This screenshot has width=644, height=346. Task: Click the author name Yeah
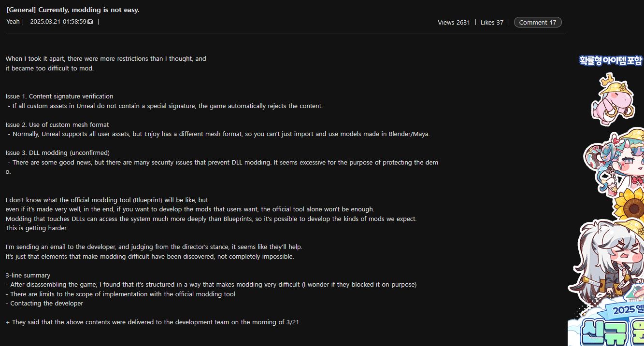[x=13, y=21]
